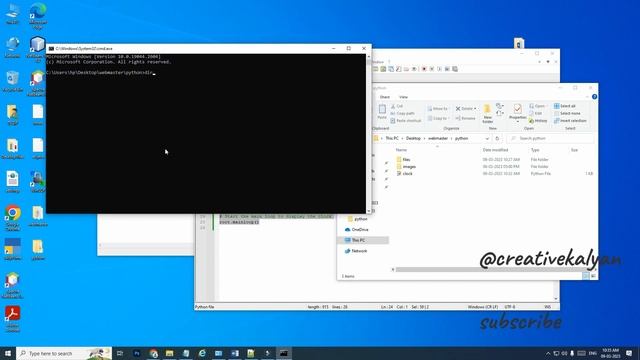
Task: Open File Explorer help question mark icon
Action: tap(594, 97)
